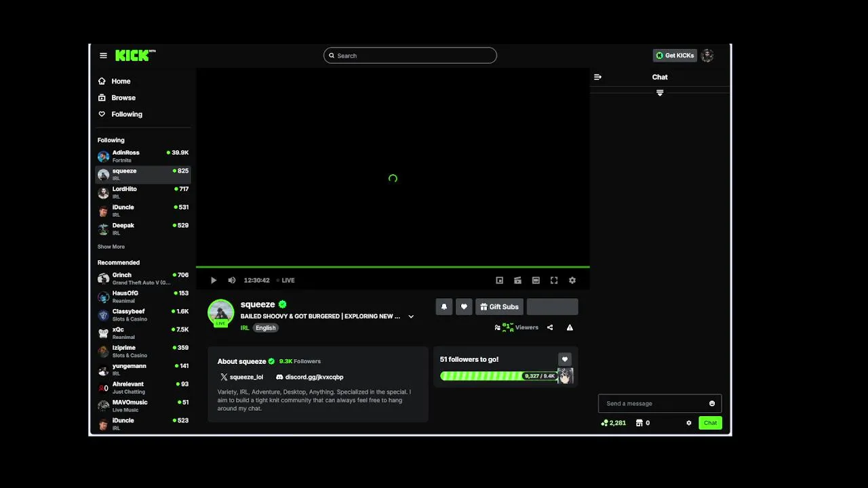The image size is (868, 488).
Task: Open Deepak channel
Action: pos(143,228)
